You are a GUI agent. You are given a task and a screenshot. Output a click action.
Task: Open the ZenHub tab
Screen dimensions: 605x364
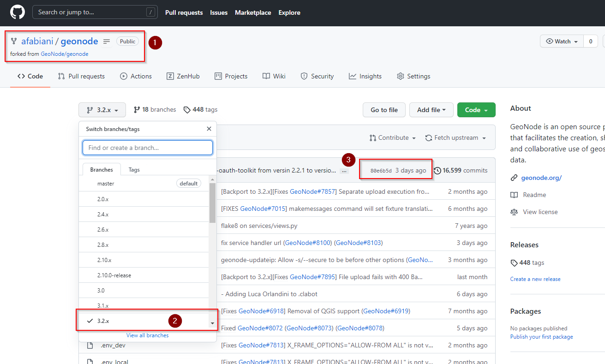183,76
